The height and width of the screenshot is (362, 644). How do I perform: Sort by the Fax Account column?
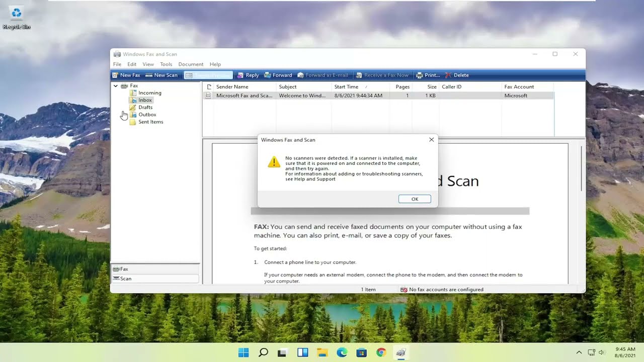tap(528, 87)
